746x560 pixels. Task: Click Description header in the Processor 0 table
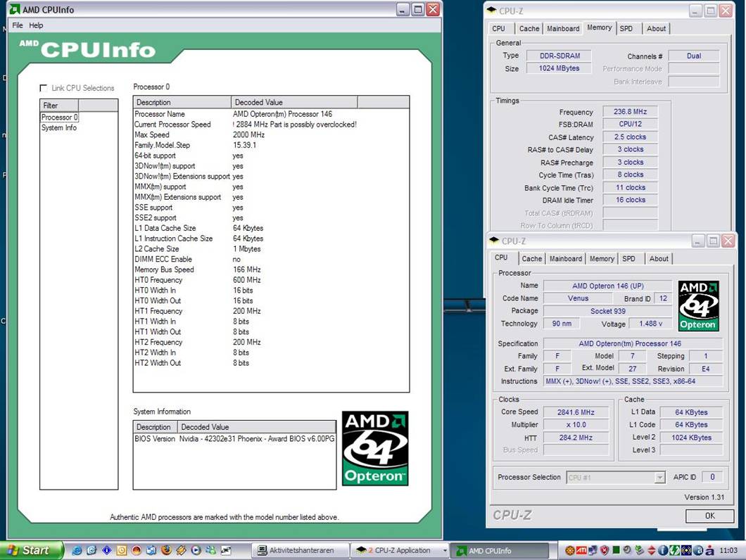tap(182, 102)
